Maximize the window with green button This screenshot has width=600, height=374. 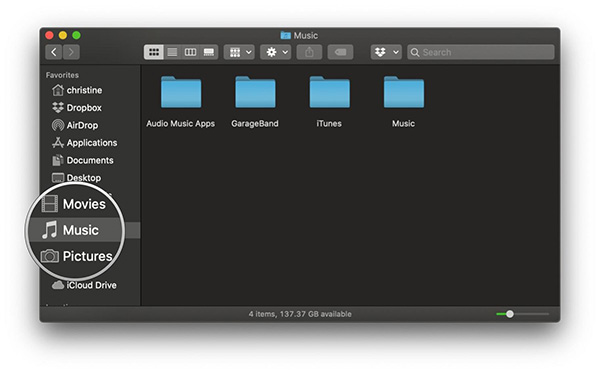[77, 35]
